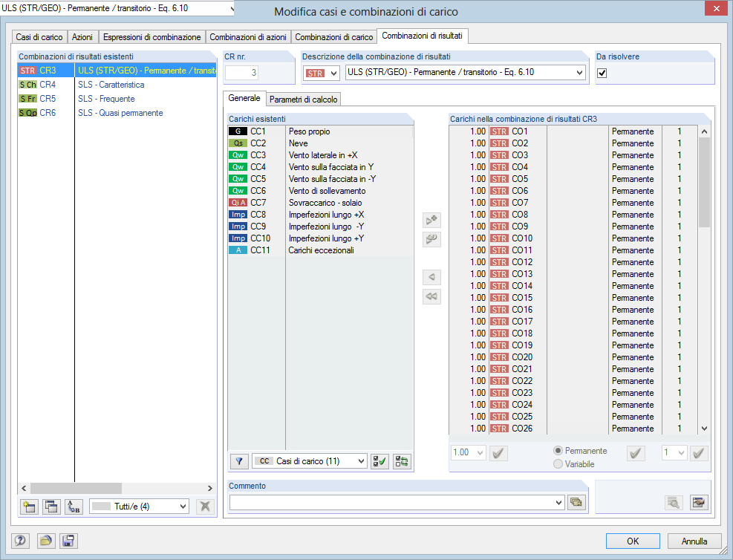Click the open folder icon at bottom left
This screenshot has width=733, height=560.
click(x=46, y=541)
